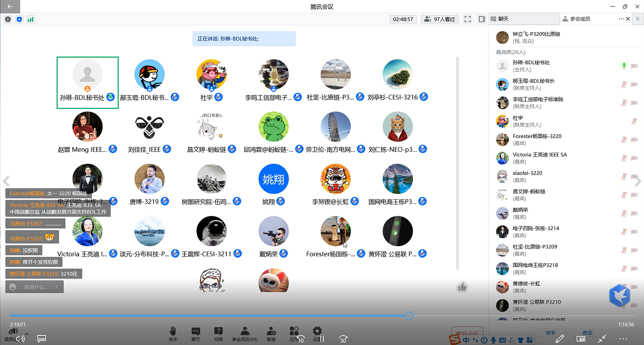Collapse chat overlay with the chevron arrow
The image size is (644, 345).
[57, 287]
